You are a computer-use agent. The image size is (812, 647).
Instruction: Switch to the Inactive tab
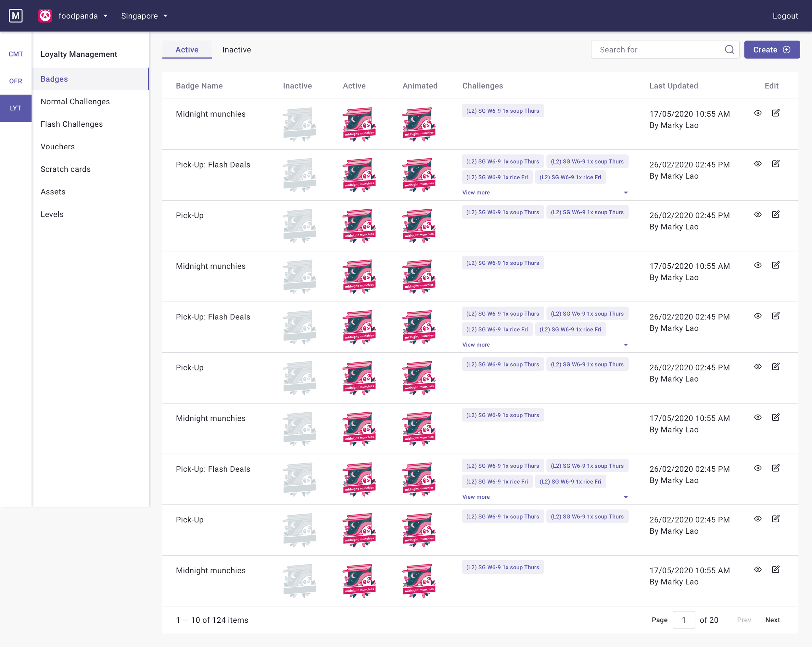(236, 50)
